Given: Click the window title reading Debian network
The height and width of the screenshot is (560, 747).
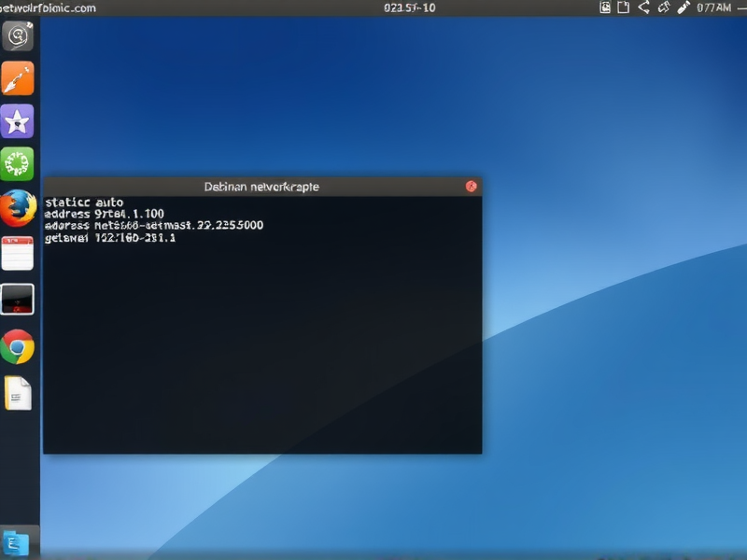Looking at the screenshot, I should click(x=261, y=187).
